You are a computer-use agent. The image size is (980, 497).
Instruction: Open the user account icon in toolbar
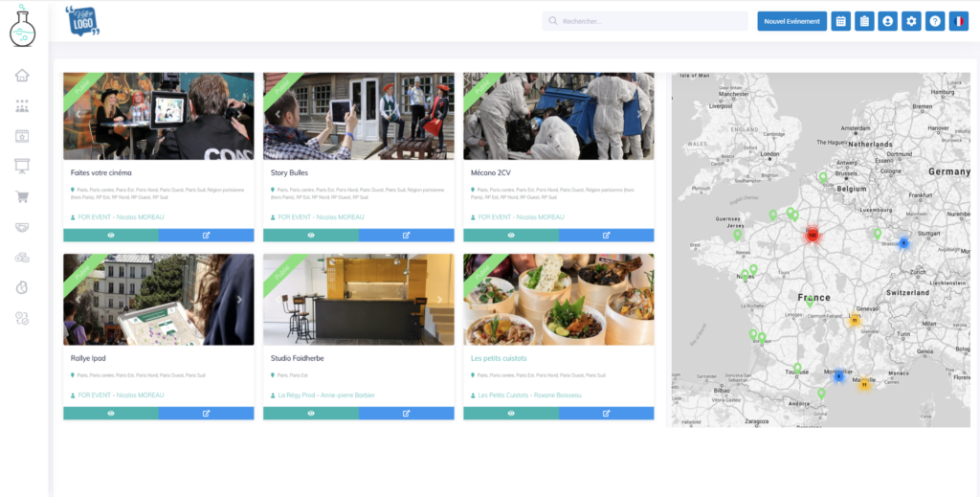coord(887,21)
